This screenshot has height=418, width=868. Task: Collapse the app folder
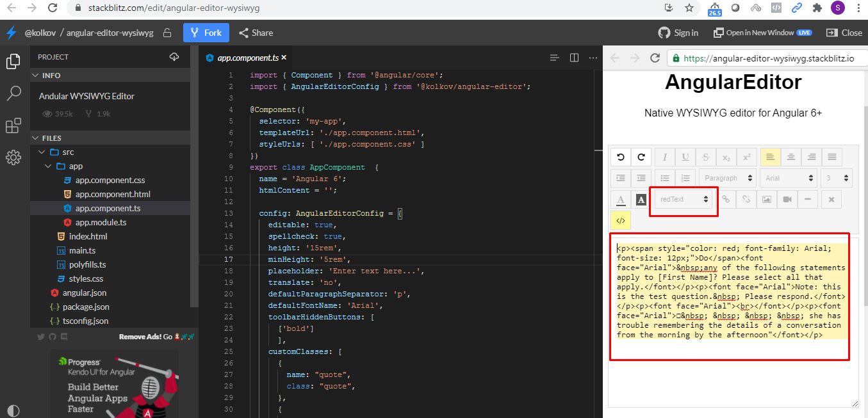pos(48,166)
